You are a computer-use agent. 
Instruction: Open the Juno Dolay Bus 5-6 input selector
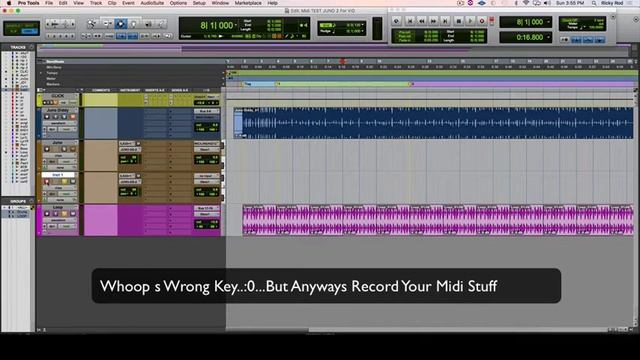point(207,111)
